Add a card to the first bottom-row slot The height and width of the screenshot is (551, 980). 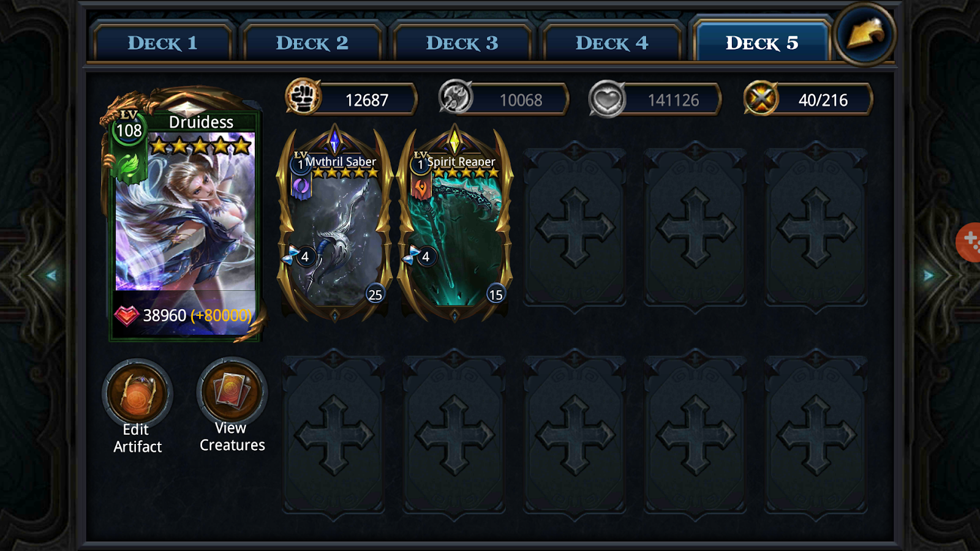(334, 432)
